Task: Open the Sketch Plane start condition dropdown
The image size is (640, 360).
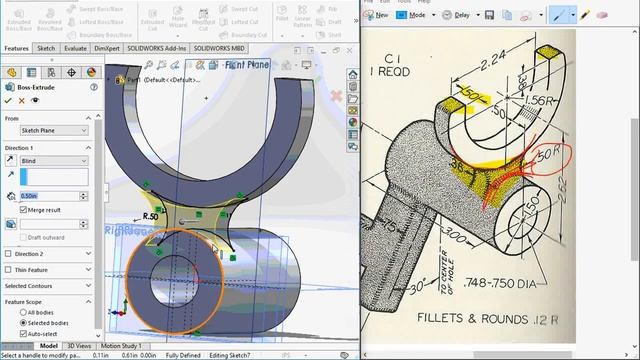Action: pyautogui.click(x=54, y=130)
